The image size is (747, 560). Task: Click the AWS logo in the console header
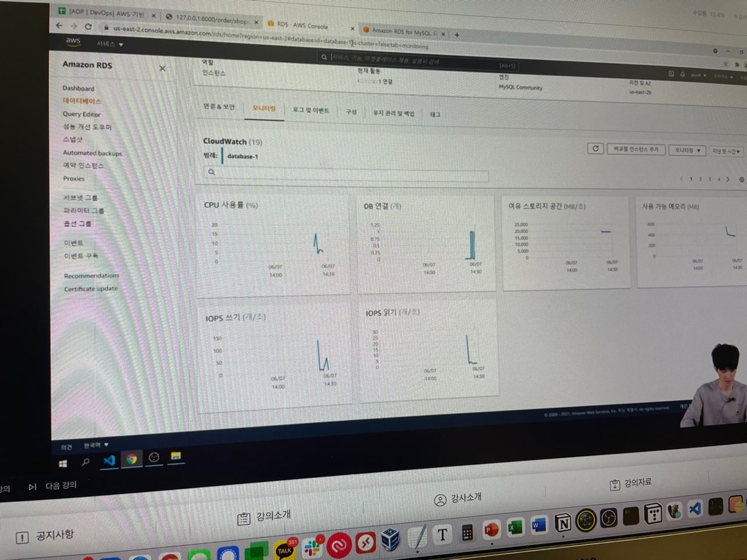click(73, 41)
